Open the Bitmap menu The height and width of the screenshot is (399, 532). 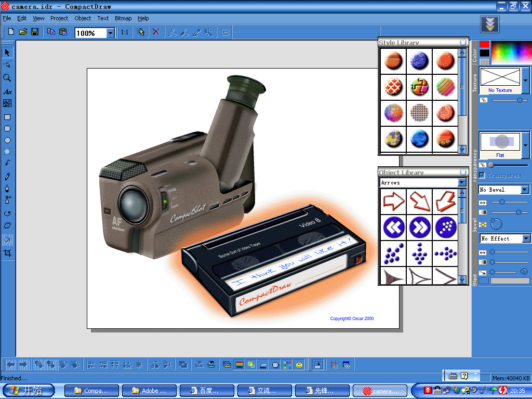123,18
